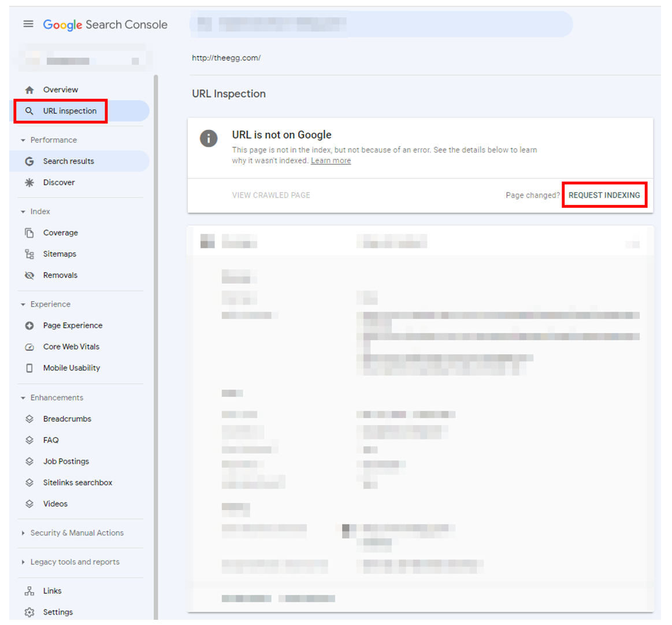Viewport: 672px width, 625px height.
Task: Click the Sitemaps tree icon
Action: 29,254
